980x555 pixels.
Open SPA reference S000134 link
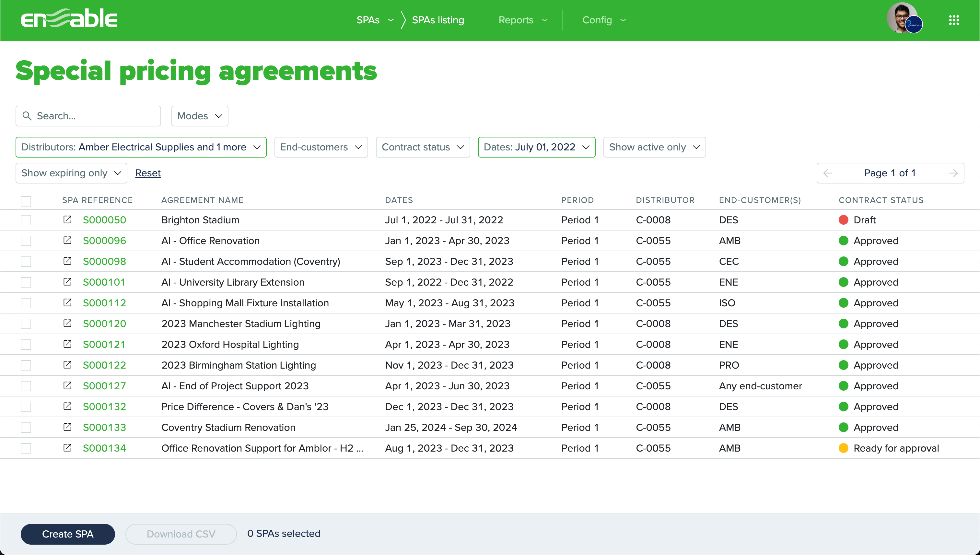pyautogui.click(x=104, y=448)
